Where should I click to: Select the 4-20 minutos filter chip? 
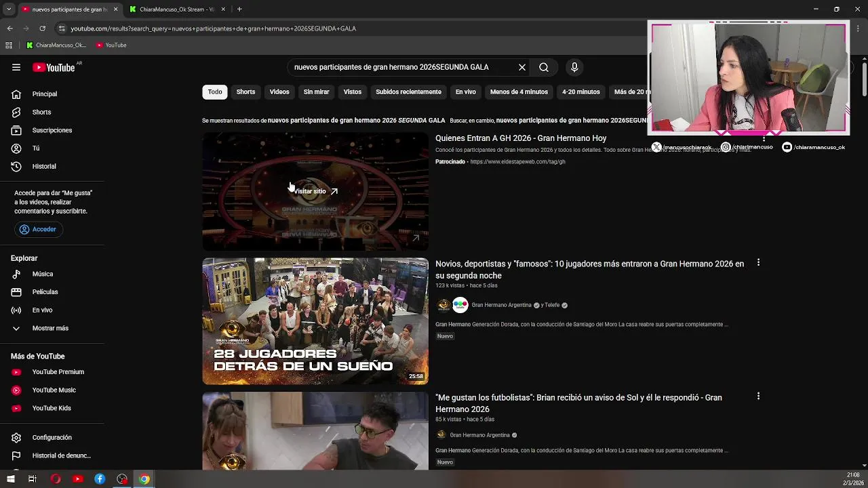581,91
